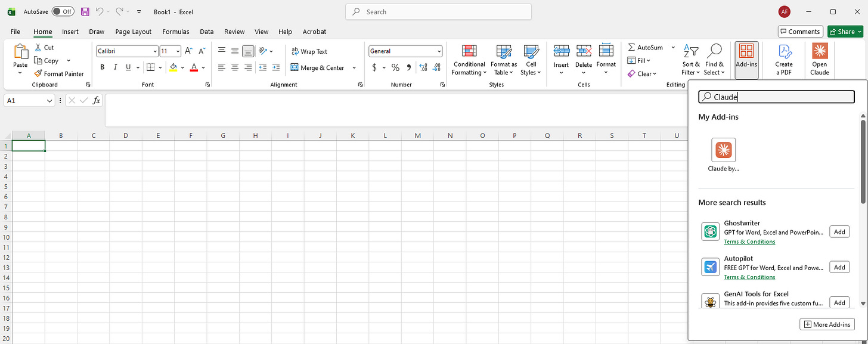Viewport: 868px width, 344px height.
Task: Click the Increase Decimal icon
Action: coord(423,67)
